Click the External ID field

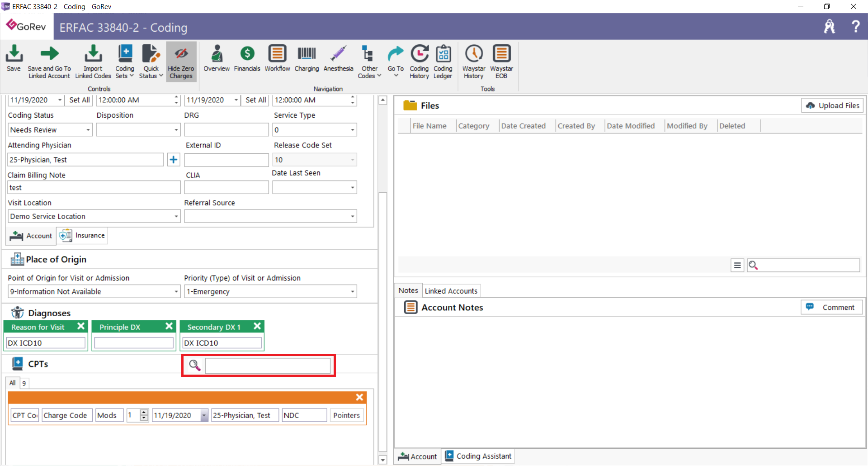coord(226,160)
